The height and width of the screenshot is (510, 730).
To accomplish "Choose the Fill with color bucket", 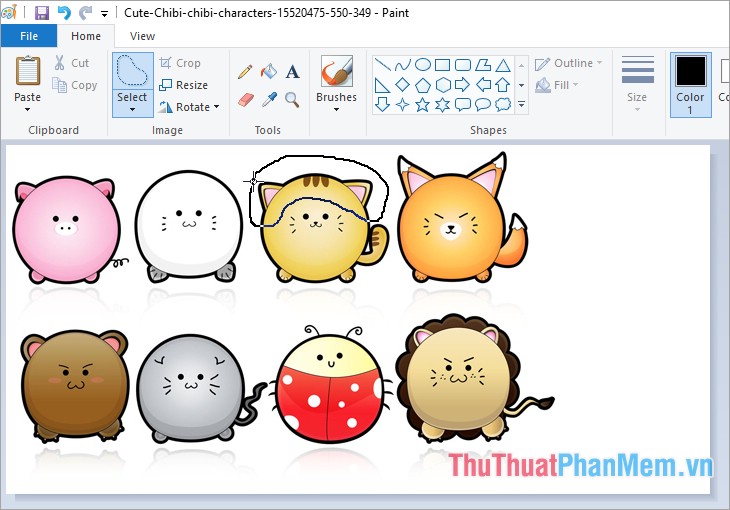I will (x=268, y=72).
